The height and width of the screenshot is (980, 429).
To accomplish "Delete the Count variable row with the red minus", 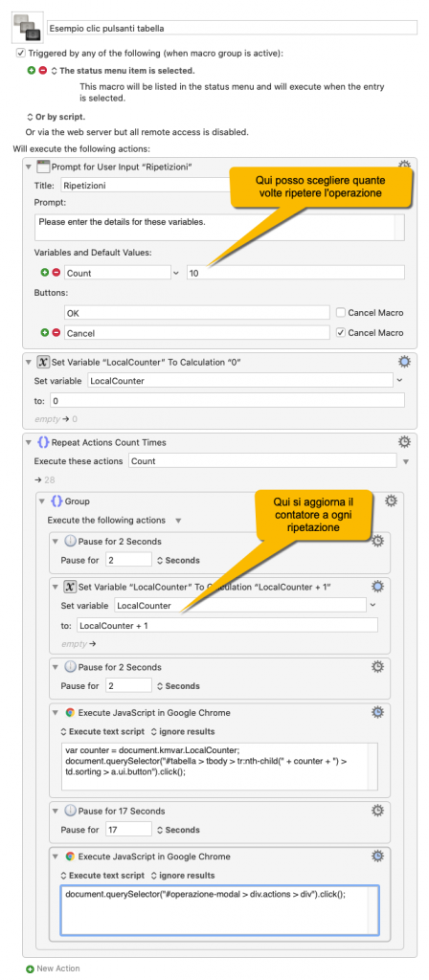I will point(56,273).
